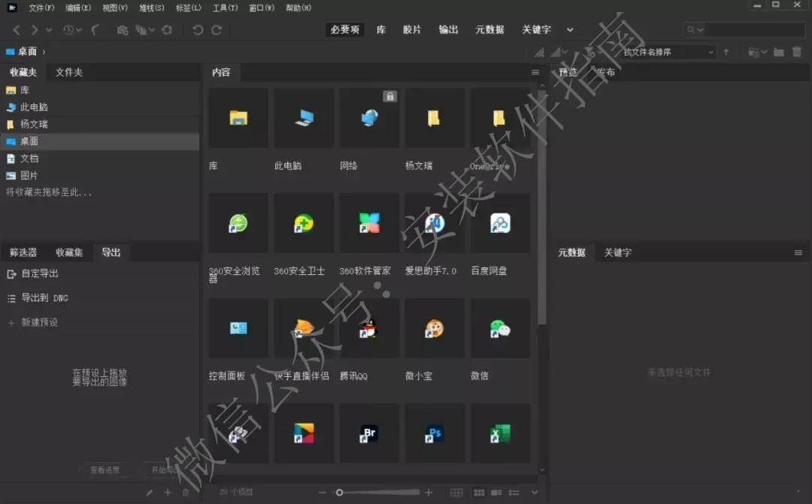Open the 视图(V) menu

click(x=115, y=8)
